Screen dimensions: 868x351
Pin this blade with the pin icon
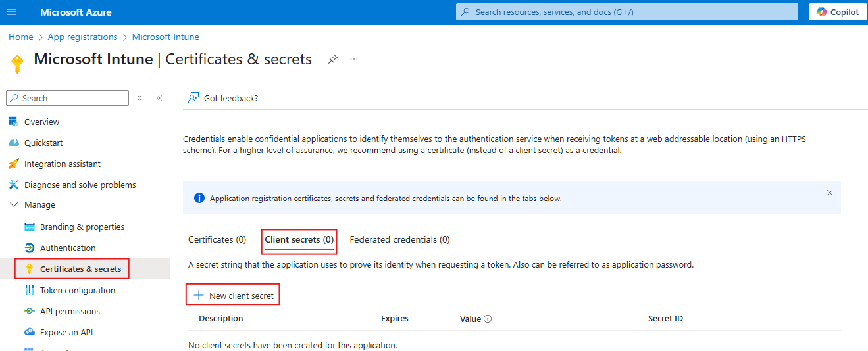point(333,59)
